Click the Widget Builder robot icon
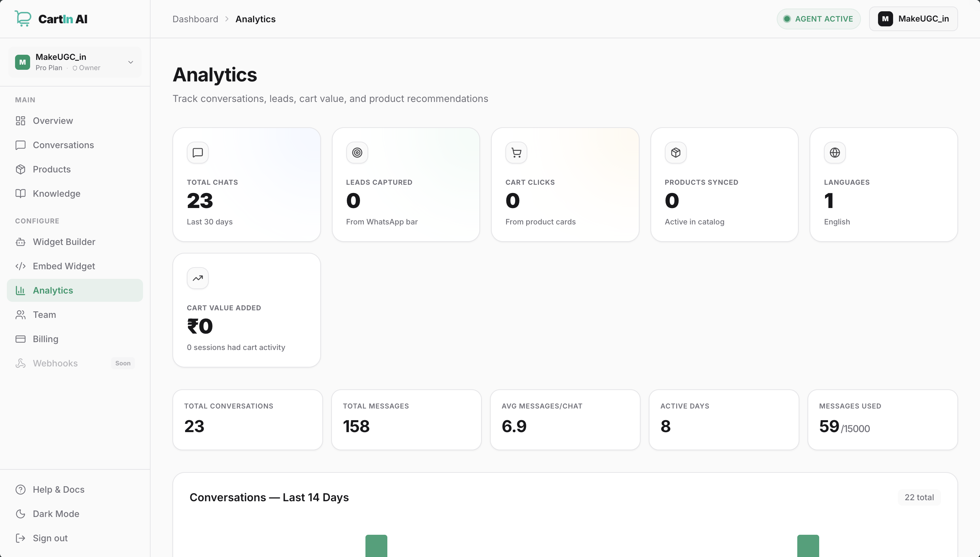Screen dimensions: 980x557 (20, 242)
